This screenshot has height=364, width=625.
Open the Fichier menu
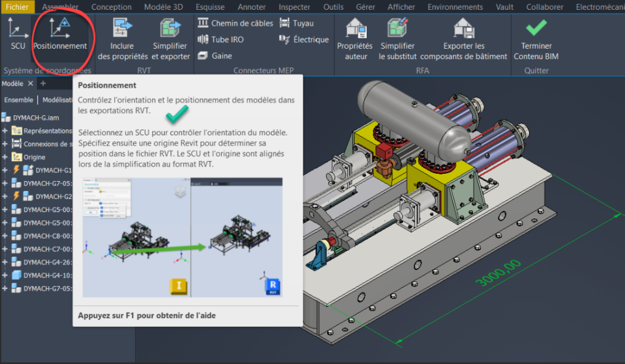pos(17,7)
